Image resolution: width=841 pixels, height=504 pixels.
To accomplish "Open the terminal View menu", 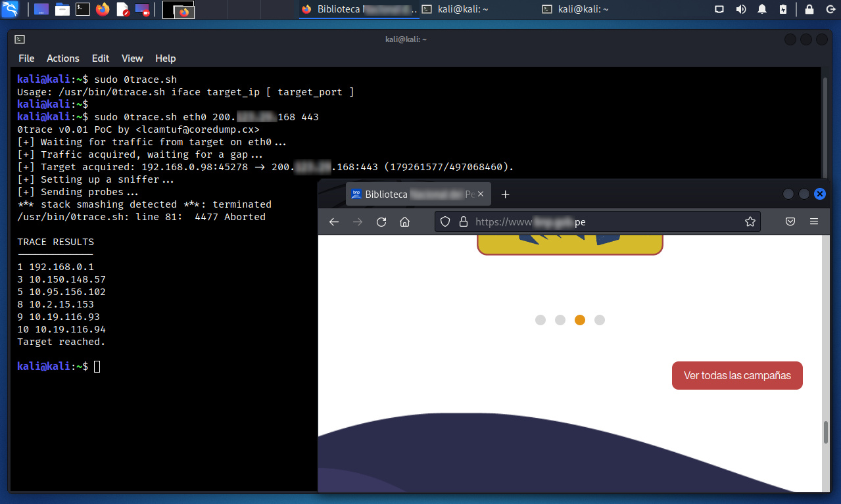I will [132, 58].
